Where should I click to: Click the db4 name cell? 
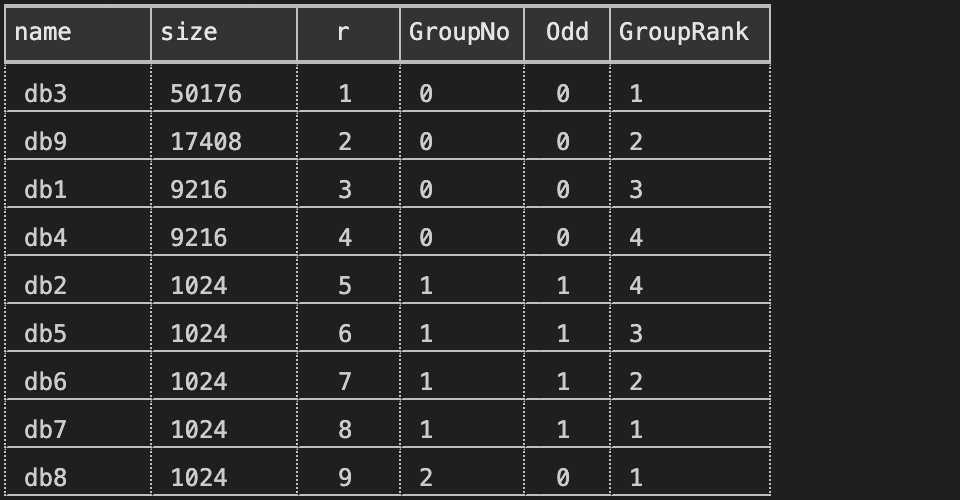(78, 232)
